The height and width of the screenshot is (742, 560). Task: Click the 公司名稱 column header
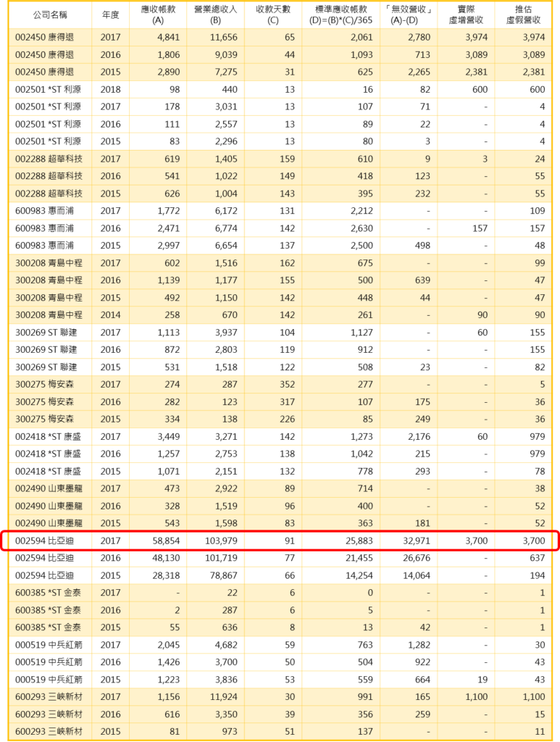pyautogui.click(x=49, y=14)
